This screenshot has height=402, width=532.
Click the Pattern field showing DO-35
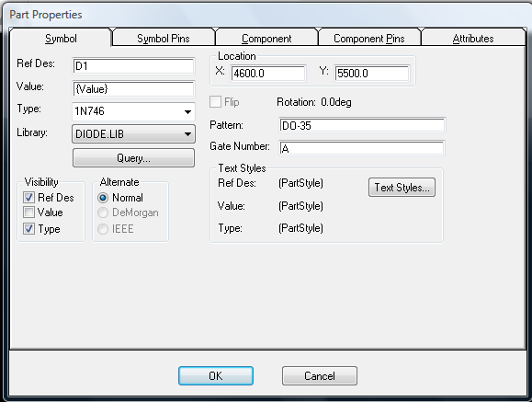362,125
